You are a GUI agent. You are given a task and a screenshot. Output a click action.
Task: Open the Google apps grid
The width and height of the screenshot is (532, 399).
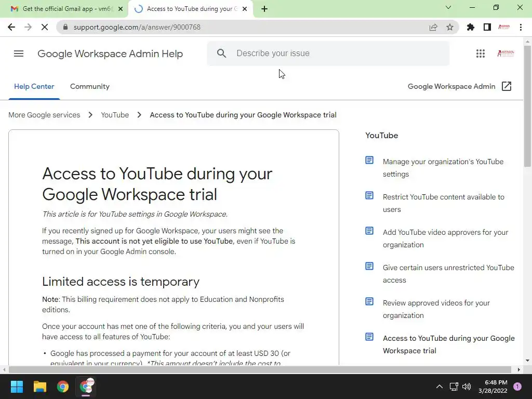point(481,54)
